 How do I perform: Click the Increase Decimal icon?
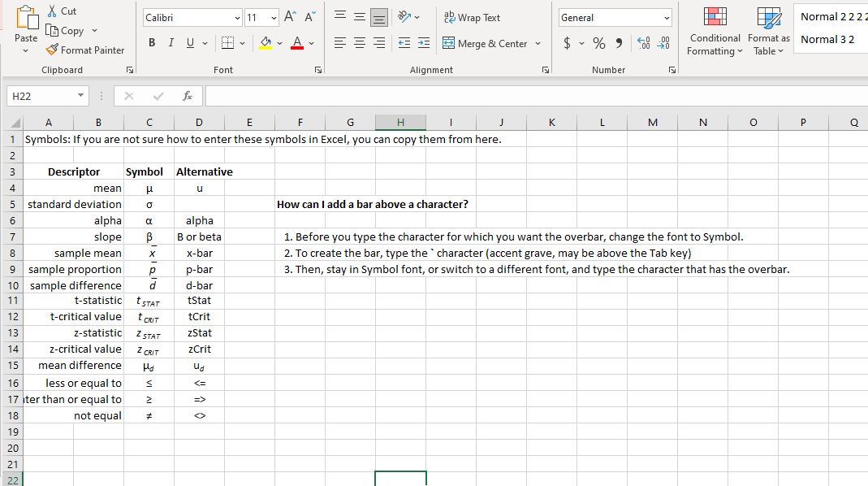click(x=642, y=43)
